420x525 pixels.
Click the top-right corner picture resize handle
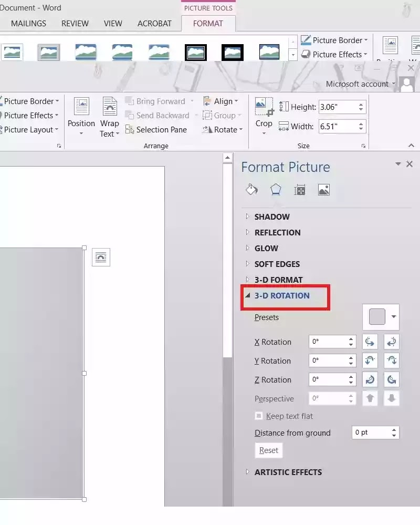[x=85, y=248]
